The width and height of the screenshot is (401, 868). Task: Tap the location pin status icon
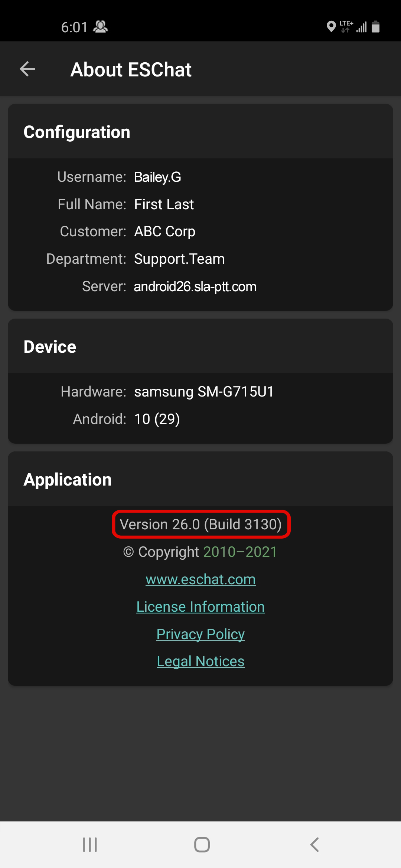coord(331,27)
